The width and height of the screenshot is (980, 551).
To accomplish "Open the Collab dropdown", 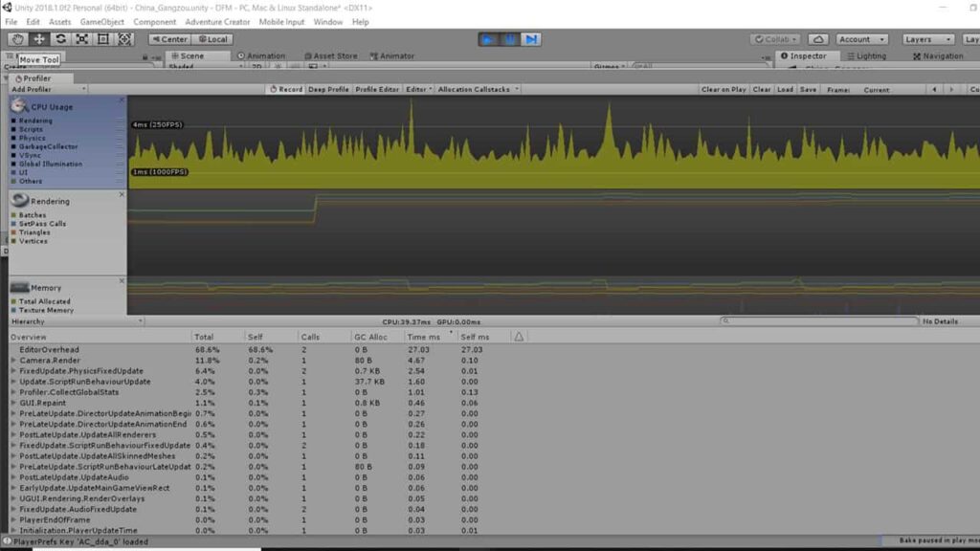I will pyautogui.click(x=775, y=39).
